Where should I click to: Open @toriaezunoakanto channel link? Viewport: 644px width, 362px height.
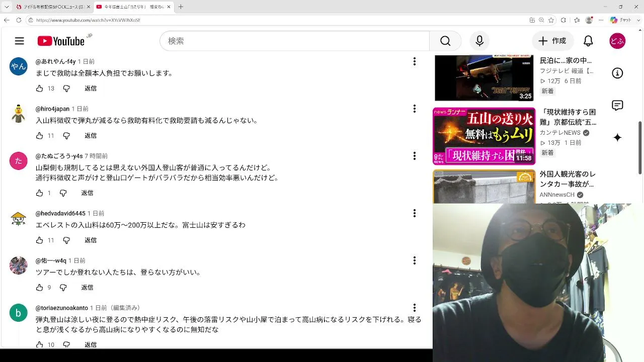click(x=62, y=308)
